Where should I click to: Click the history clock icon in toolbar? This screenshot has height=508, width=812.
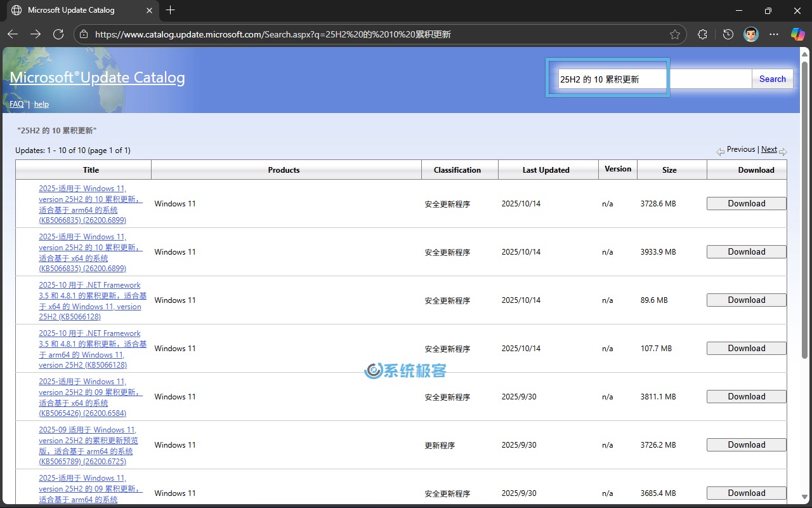coord(728,34)
